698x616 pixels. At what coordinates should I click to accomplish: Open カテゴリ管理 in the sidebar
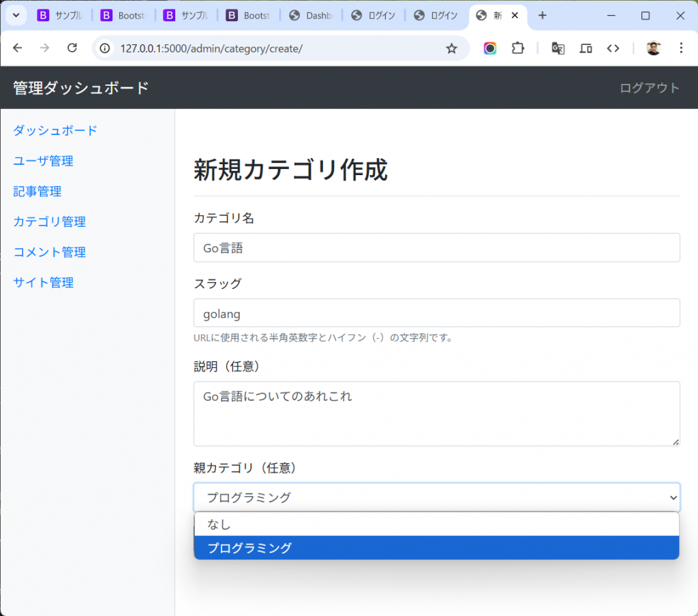(x=49, y=221)
